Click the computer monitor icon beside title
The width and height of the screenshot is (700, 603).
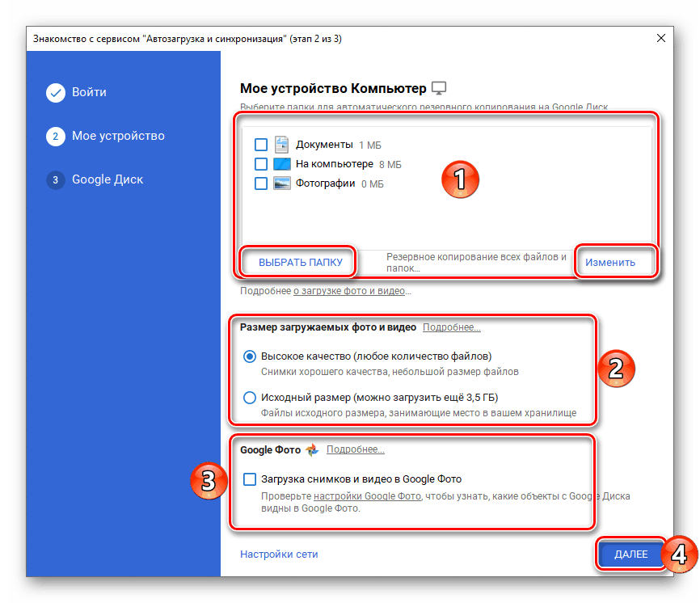pos(439,88)
